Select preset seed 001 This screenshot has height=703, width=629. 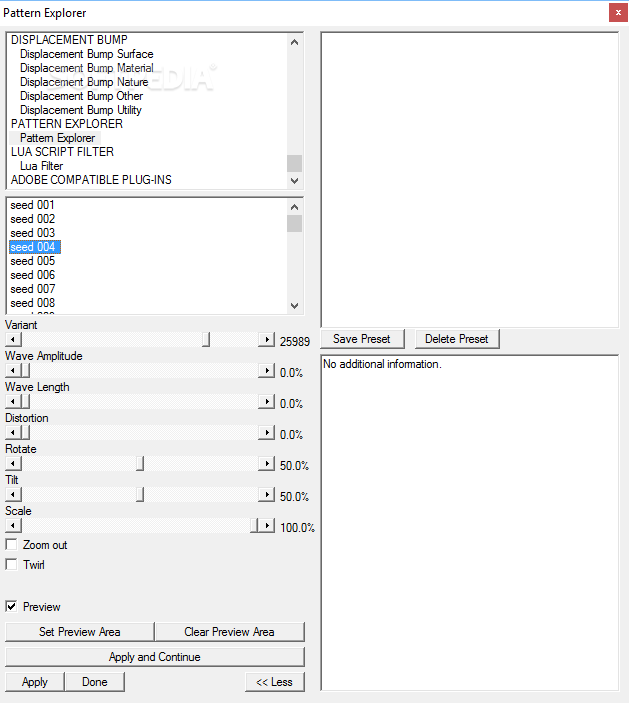point(32,205)
